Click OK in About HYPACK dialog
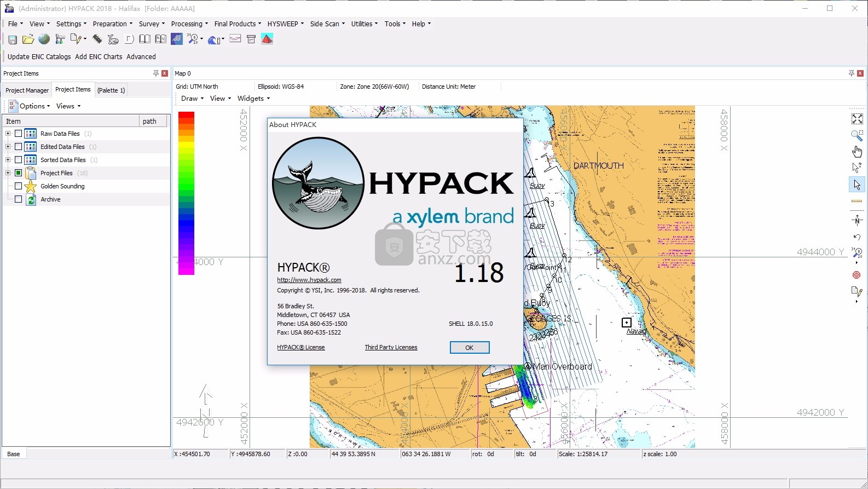This screenshot has width=868, height=489. tap(470, 348)
